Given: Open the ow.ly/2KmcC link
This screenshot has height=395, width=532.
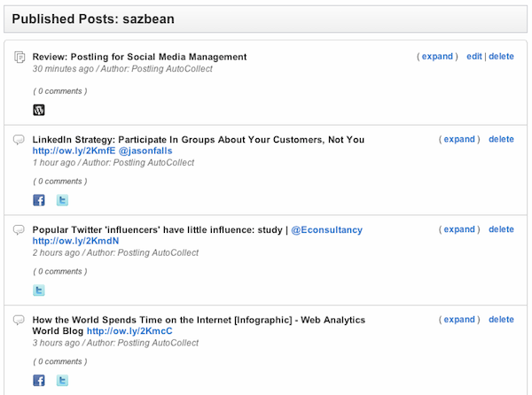Looking at the screenshot, I should [x=140, y=331].
